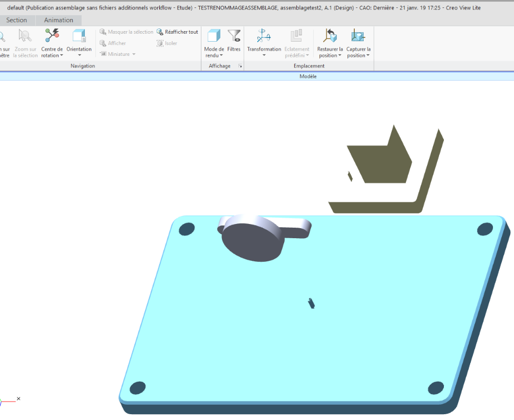The width and height of the screenshot is (514, 420).
Task: Click the Centre de rotation icon
Action: (x=52, y=35)
